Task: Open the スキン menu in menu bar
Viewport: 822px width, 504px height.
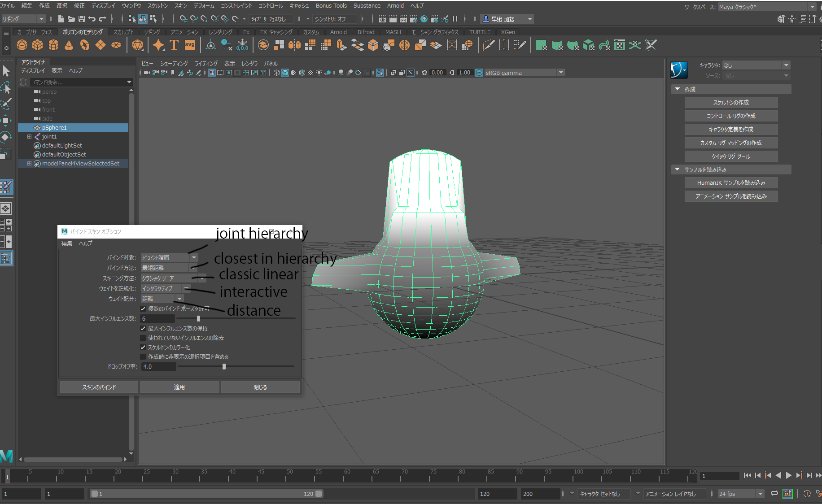Action: coord(181,6)
